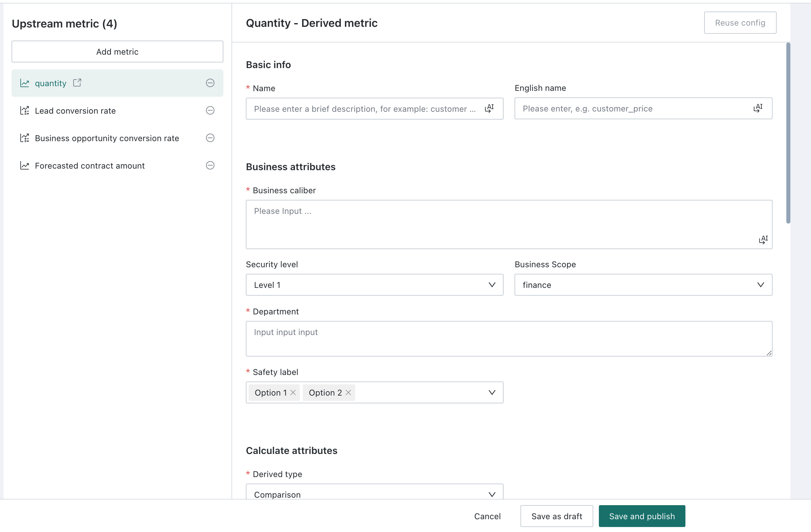Image resolution: width=811 pixels, height=532 pixels.
Task: Open the Business Scope dropdown
Action: (643, 285)
